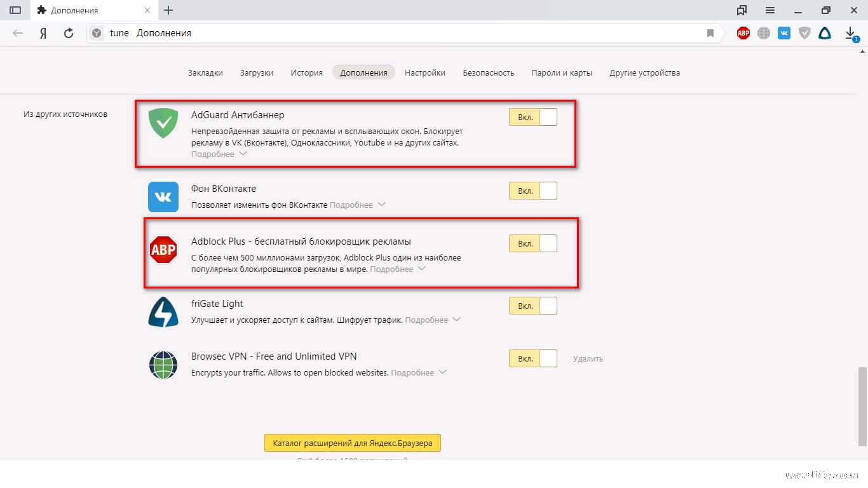The width and height of the screenshot is (868, 488).
Task: Switch off Browsec VPN extension
Action: coord(533,358)
